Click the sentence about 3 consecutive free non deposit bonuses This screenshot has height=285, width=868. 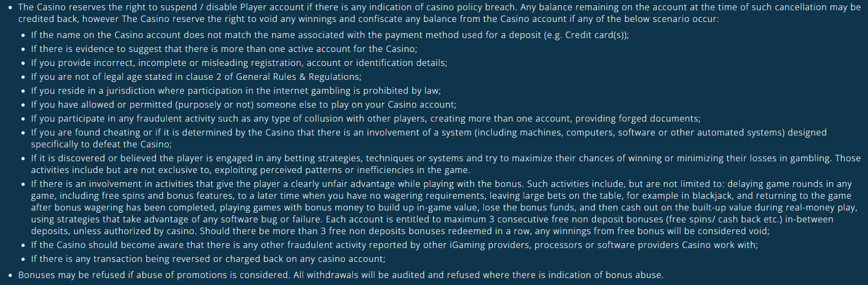point(579,220)
